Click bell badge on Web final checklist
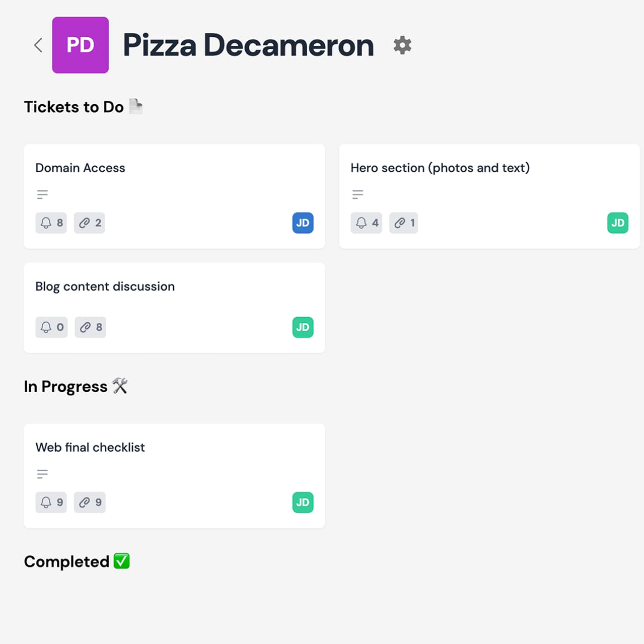Viewport: 644px width, 644px height. coord(51,502)
